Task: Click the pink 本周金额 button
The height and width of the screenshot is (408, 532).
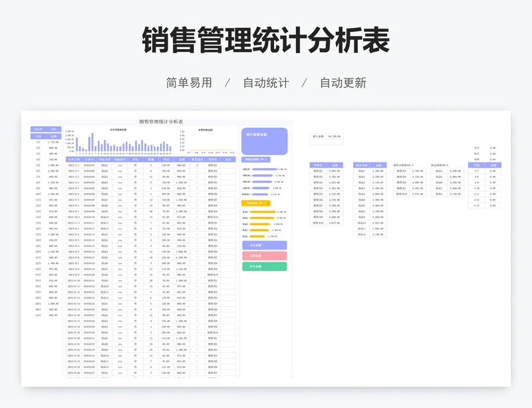Action: (x=264, y=256)
